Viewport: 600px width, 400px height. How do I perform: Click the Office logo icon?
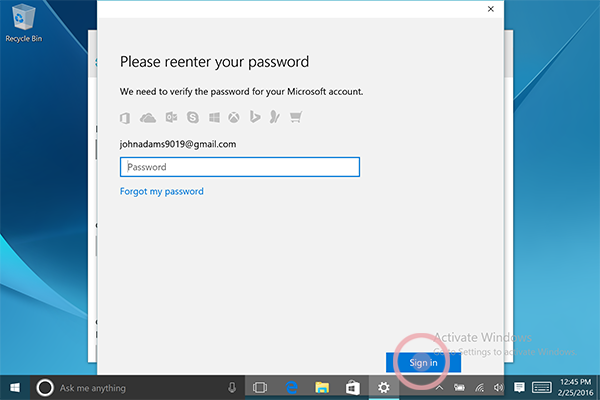coord(125,118)
